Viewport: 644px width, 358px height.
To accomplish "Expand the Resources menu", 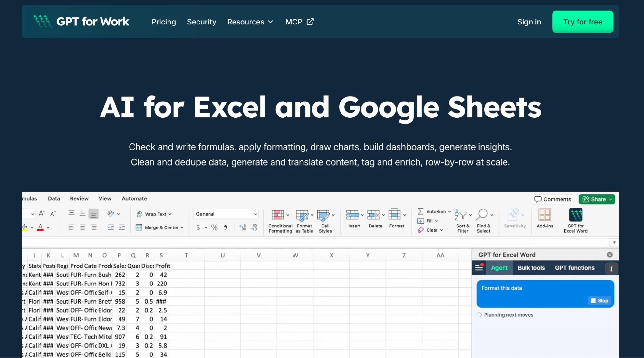I will 250,22.
